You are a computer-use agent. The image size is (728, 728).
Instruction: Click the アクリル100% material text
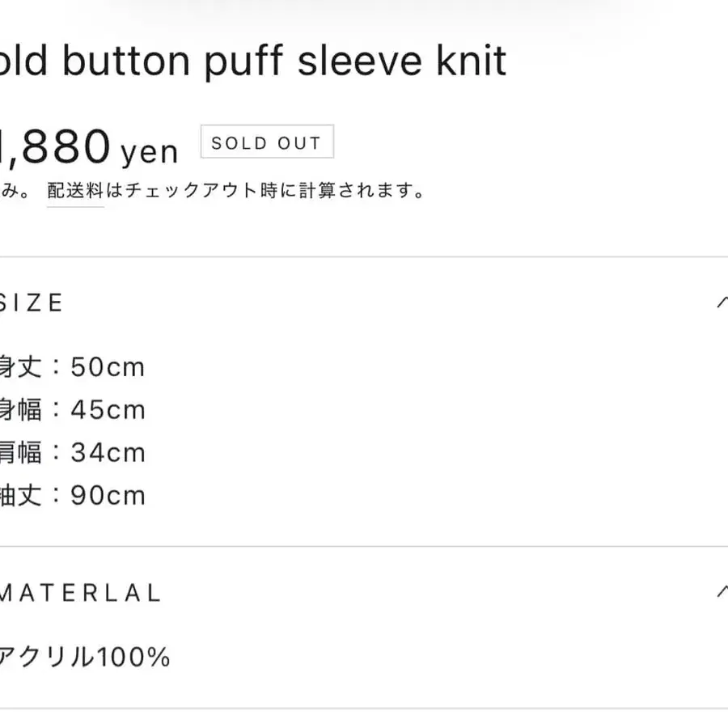pyautogui.click(x=84, y=657)
